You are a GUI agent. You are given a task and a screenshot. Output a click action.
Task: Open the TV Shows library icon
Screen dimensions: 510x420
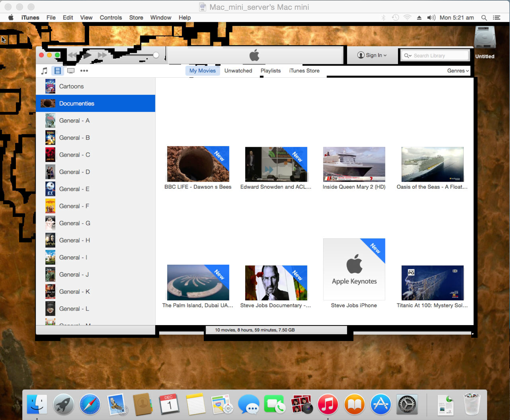(x=71, y=70)
